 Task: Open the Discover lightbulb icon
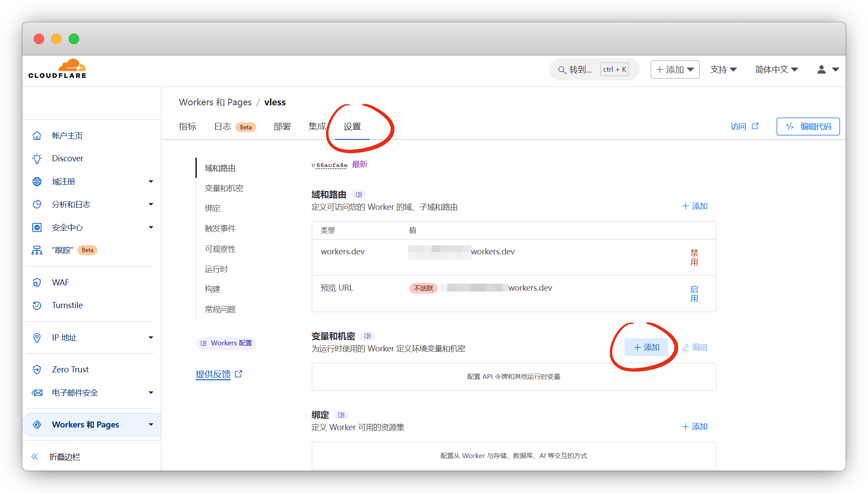(37, 158)
